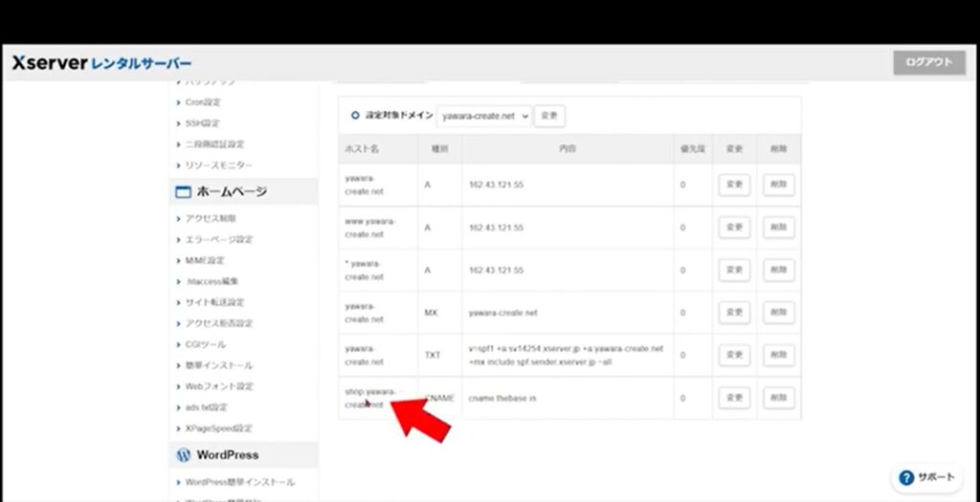Open Cron設定 in the sidebar

[x=203, y=102]
